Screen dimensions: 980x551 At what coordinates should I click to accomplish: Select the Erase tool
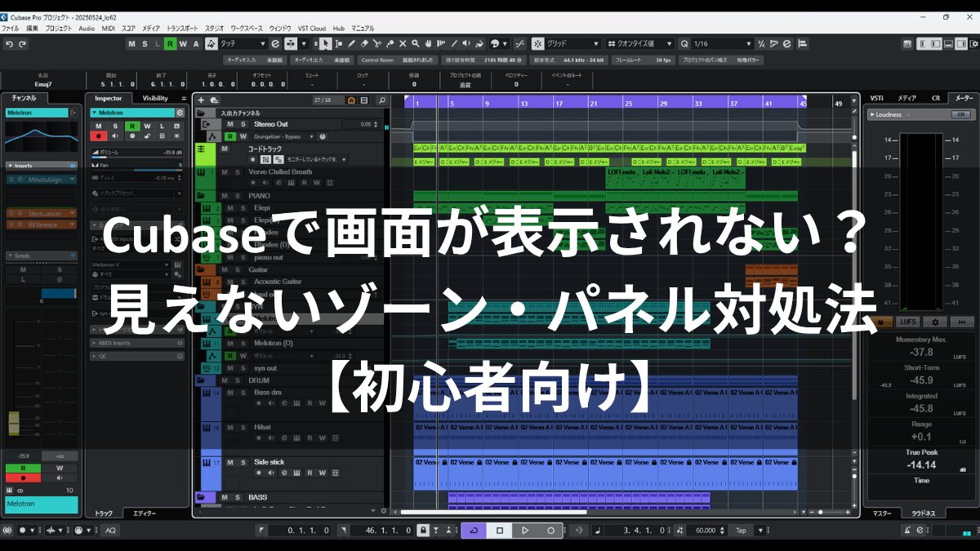(x=364, y=43)
